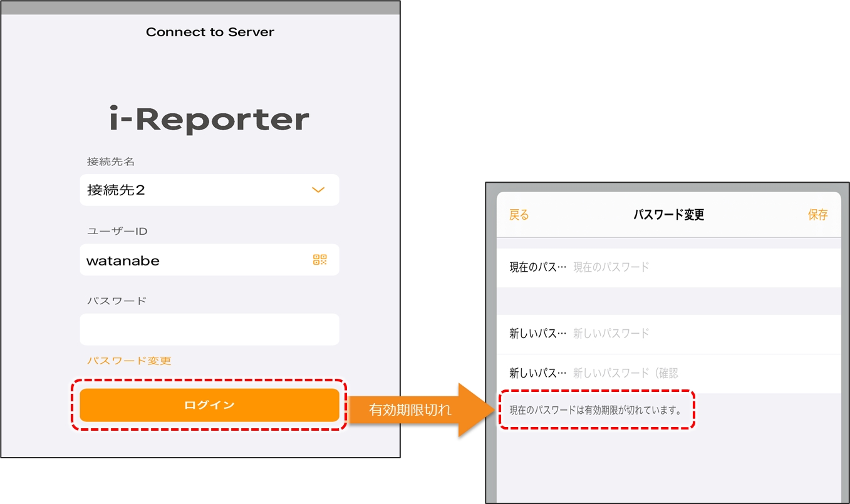The width and height of the screenshot is (850, 504).
Task: Tap 保存 to save the password
Action: click(x=817, y=215)
